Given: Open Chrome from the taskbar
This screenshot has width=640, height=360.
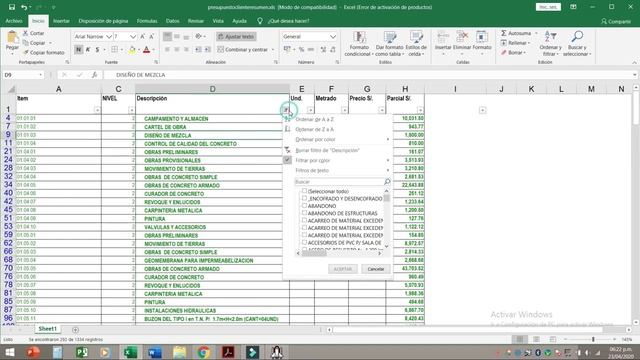Looking at the screenshot, I should [204, 352].
